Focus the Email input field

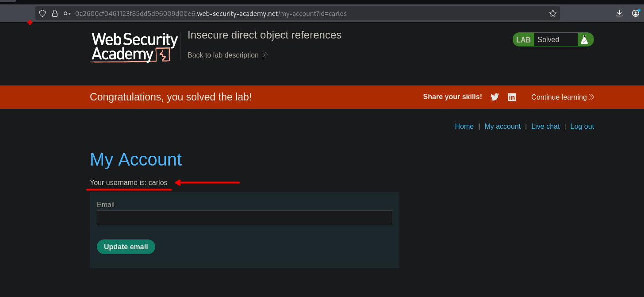(244, 218)
